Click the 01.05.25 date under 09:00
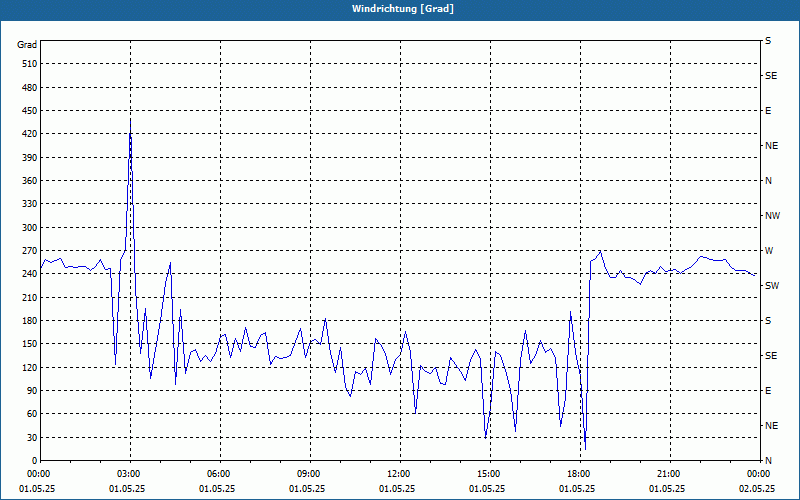The width and height of the screenshot is (800, 500). (307, 489)
